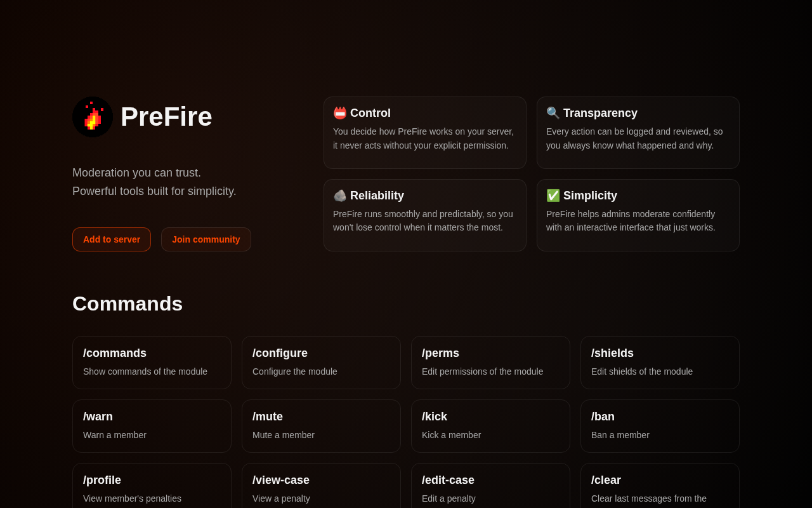812x508 pixels.
Task: Click the PreFire flame logo
Action: [x=93, y=117]
